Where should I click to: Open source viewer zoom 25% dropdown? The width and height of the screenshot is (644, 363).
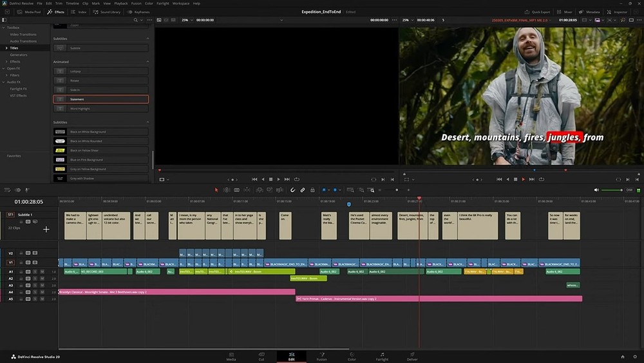[x=186, y=20]
